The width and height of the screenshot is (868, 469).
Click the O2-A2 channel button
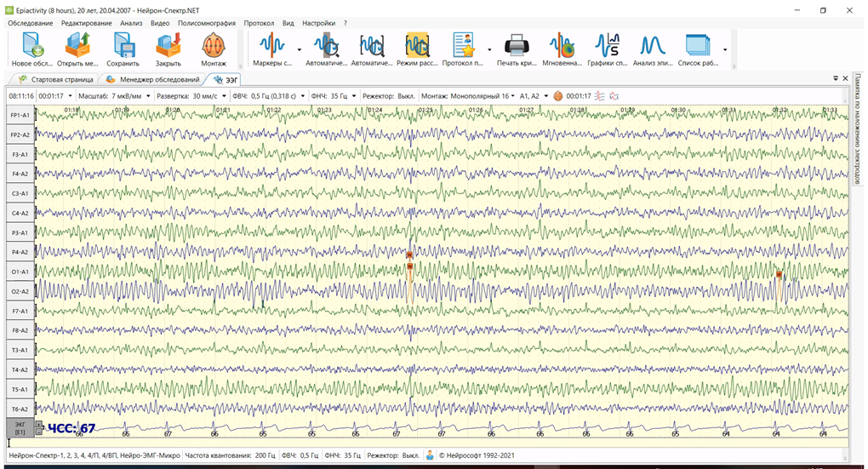[x=20, y=291]
